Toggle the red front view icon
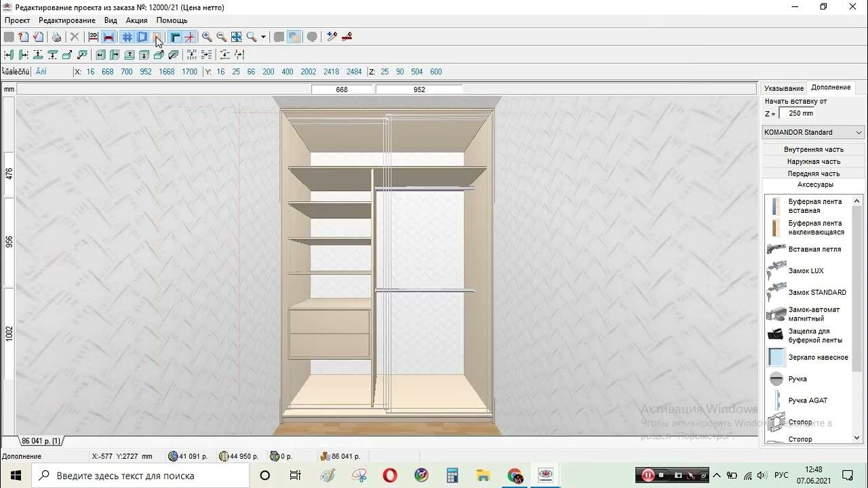The width and height of the screenshot is (868, 488). (x=108, y=37)
